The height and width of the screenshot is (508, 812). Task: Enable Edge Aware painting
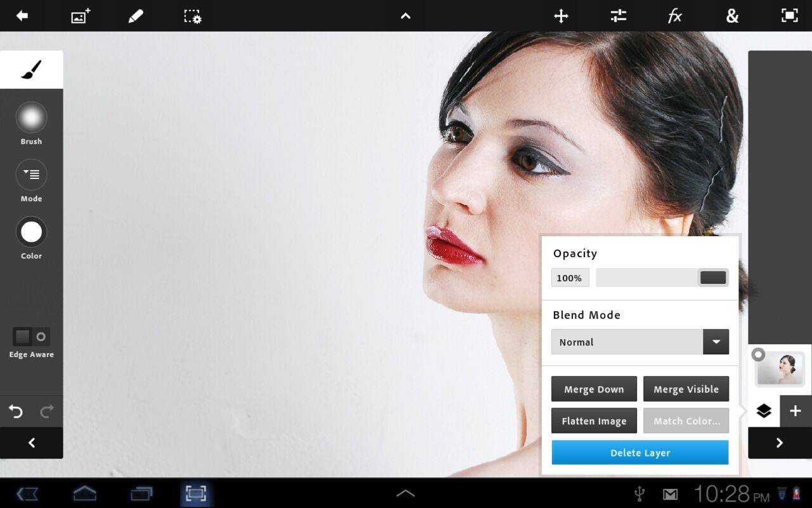point(31,337)
